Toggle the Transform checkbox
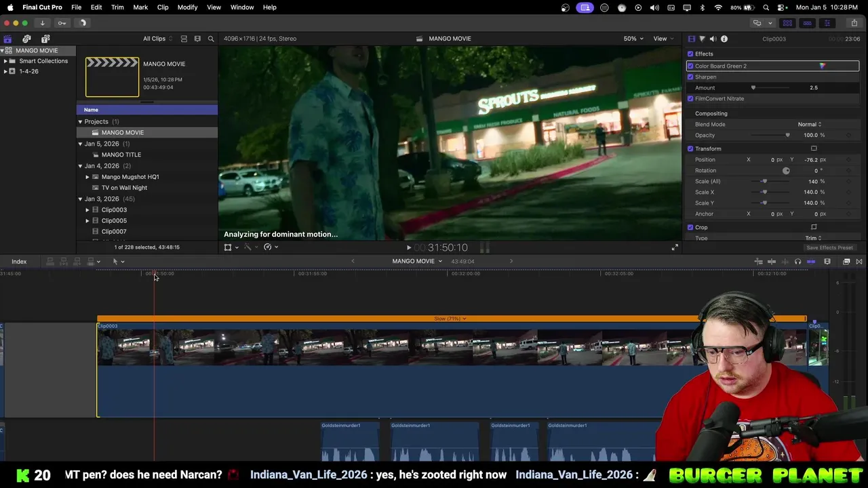This screenshot has width=868, height=488. 690,149
